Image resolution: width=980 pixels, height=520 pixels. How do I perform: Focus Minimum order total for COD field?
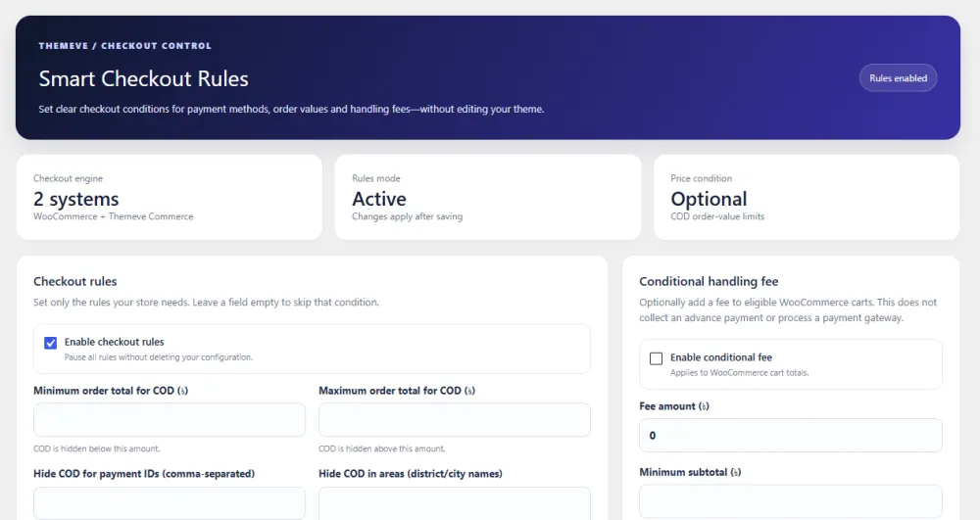click(x=170, y=419)
